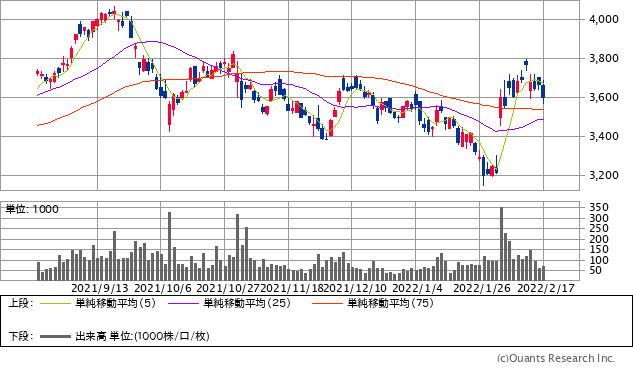Click the 単純移動平均(25) legend text
Viewport: 633px width, 372px height.
pyautogui.click(x=247, y=303)
